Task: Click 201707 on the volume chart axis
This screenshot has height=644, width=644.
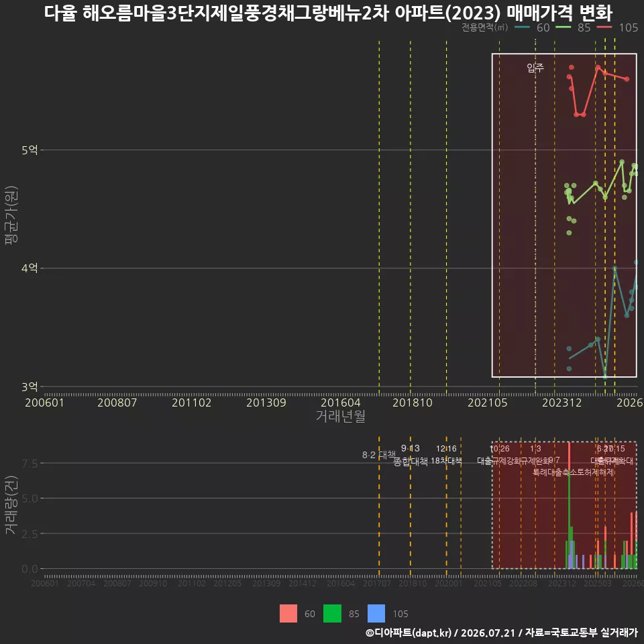Action: pyautogui.click(x=376, y=583)
